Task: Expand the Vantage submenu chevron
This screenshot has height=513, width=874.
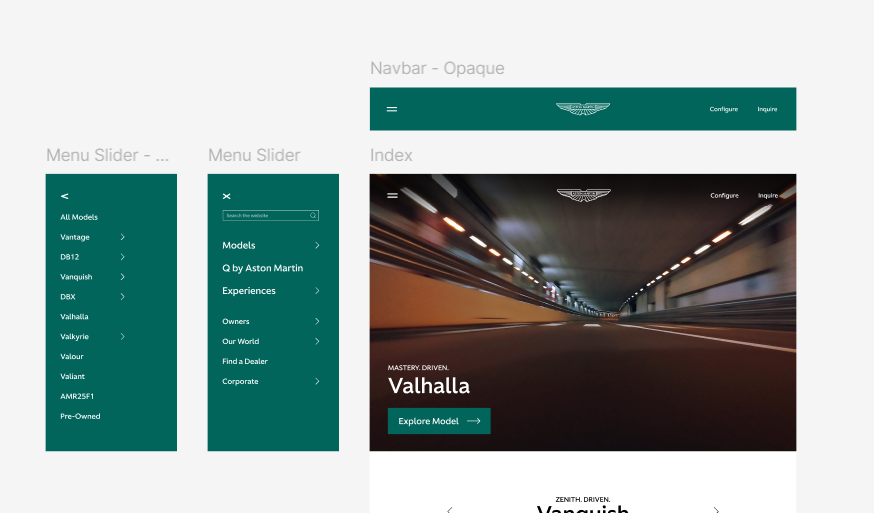Action: point(122,237)
